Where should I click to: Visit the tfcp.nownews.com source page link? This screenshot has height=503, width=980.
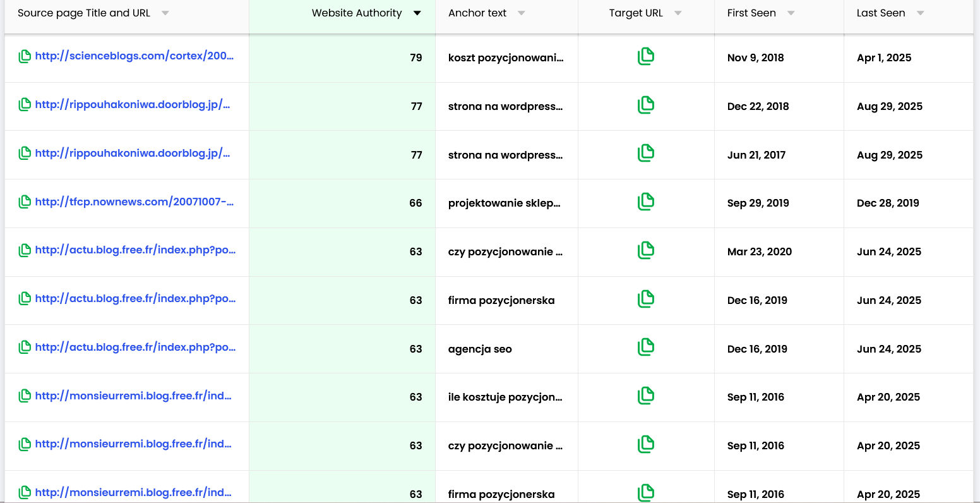pos(134,202)
